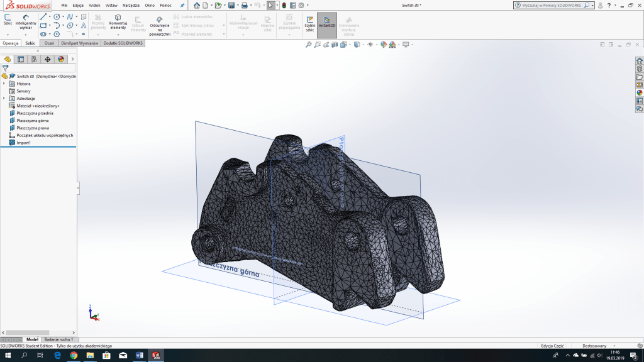Open the Szybki szkic tool

point(309,23)
